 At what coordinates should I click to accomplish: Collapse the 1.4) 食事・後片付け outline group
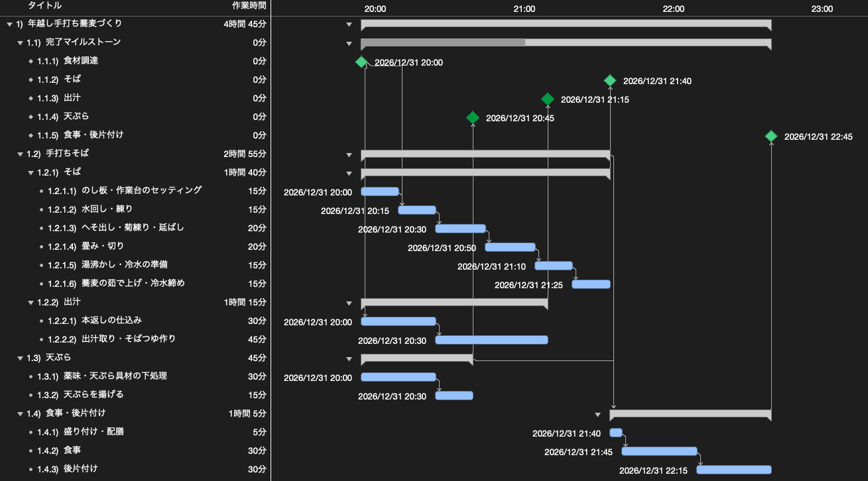point(20,413)
